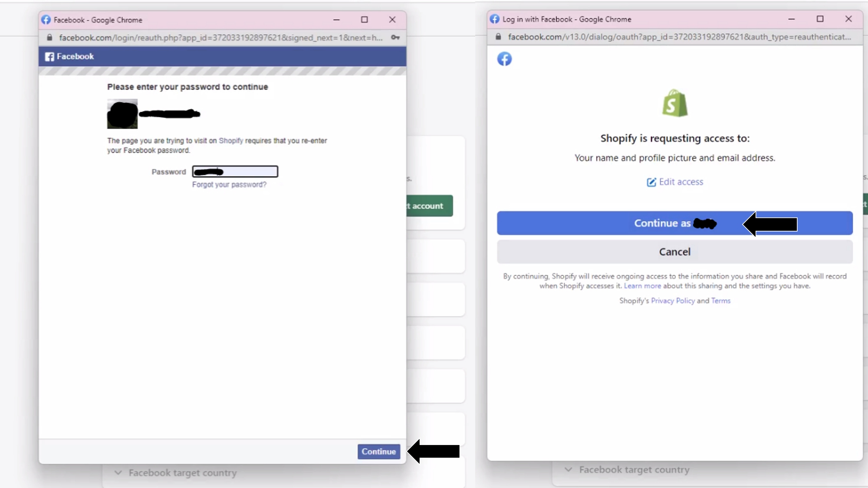Open the Forgot your password link
868x488 pixels.
[229, 185]
